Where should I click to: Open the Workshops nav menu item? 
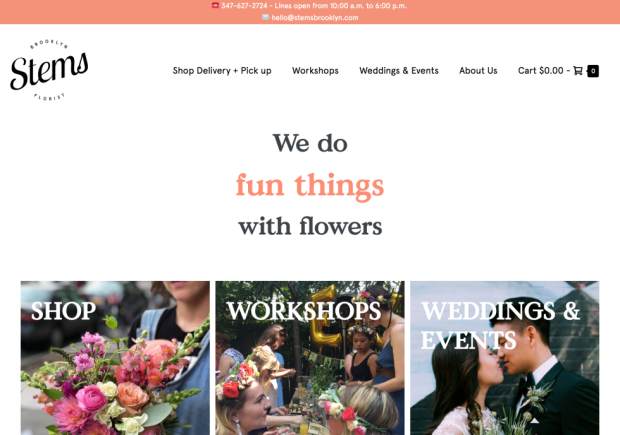coord(315,71)
